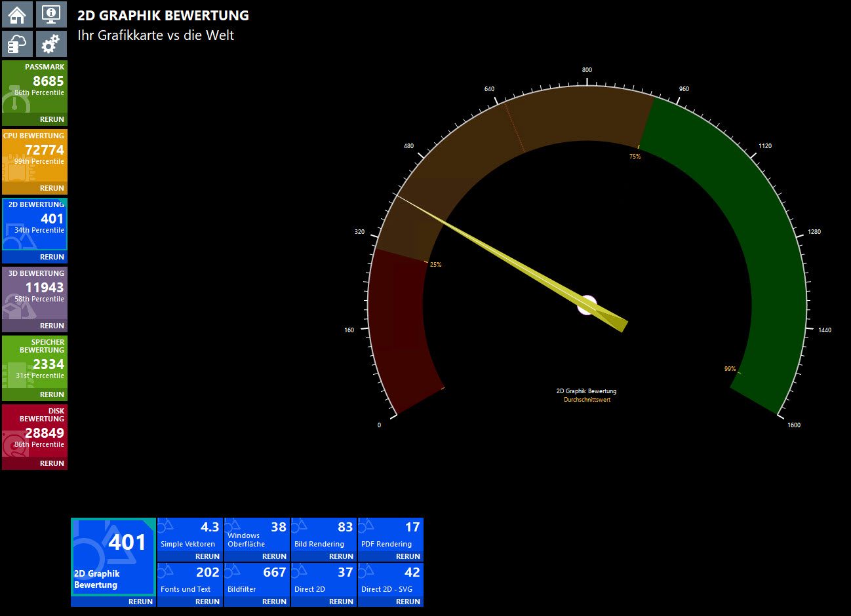Rerun the Fonts und Text test
This screenshot has height=616, width=851.
(x=207, y=602)
